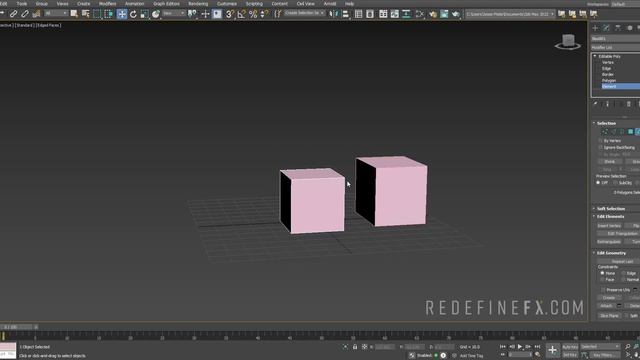The height and width of the screenshot is (360, 640).
Task: Click the Align tool icon
Action: [x=346, y=14]
